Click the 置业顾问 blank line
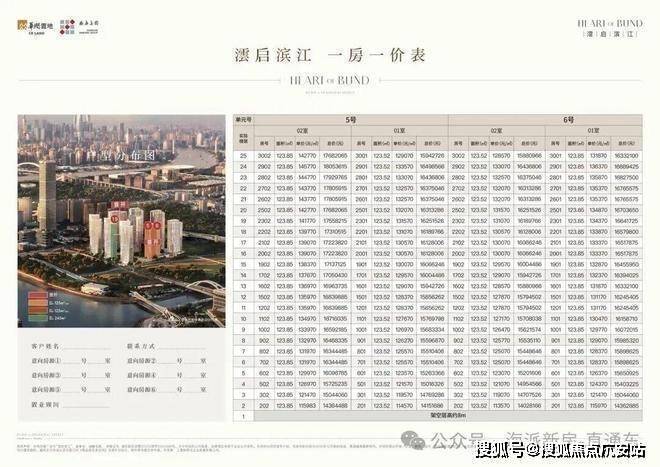The width and height of the screenshot is (660, 467). coord(86,404)
